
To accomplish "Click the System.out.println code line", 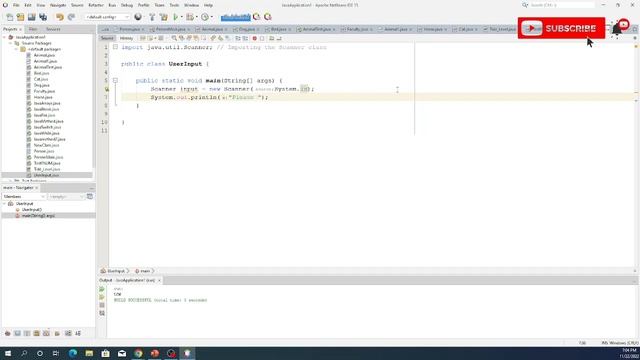I will tap(209, 97).
